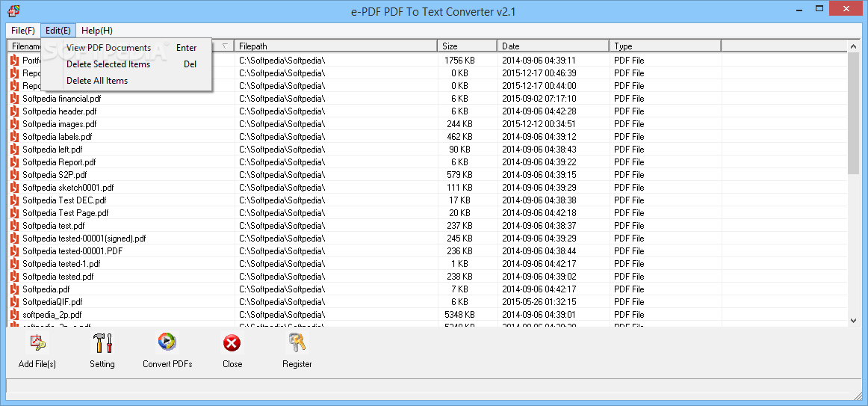The height and width of the screenshot is (406, 868).
Task: Choose View PDF Documents menu entry
Action: point(126,48)
